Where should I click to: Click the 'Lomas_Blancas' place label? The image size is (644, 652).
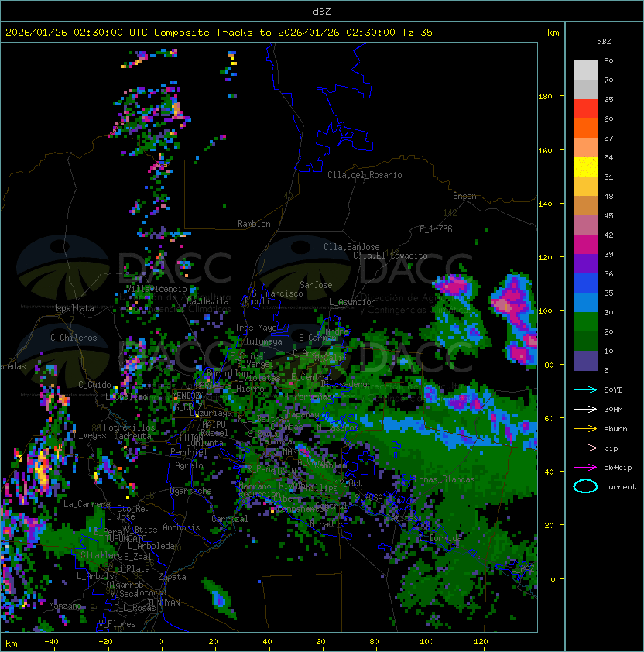coord(444,479)
